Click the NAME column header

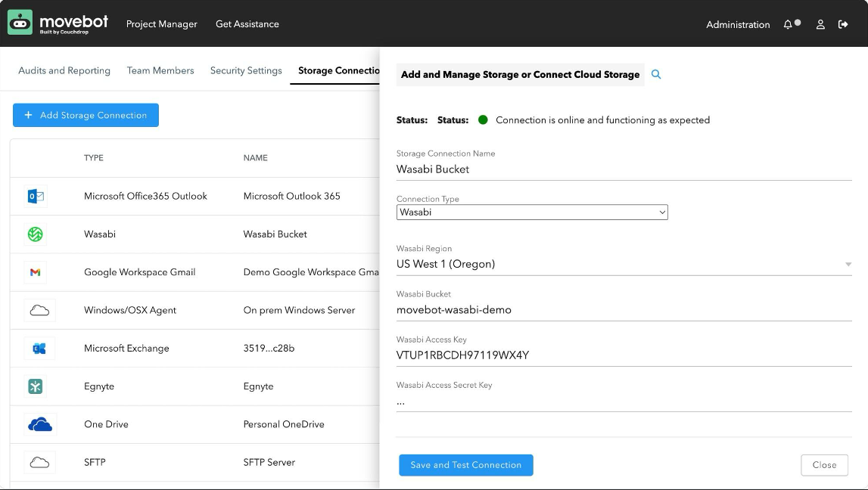(x=255, y=157)
